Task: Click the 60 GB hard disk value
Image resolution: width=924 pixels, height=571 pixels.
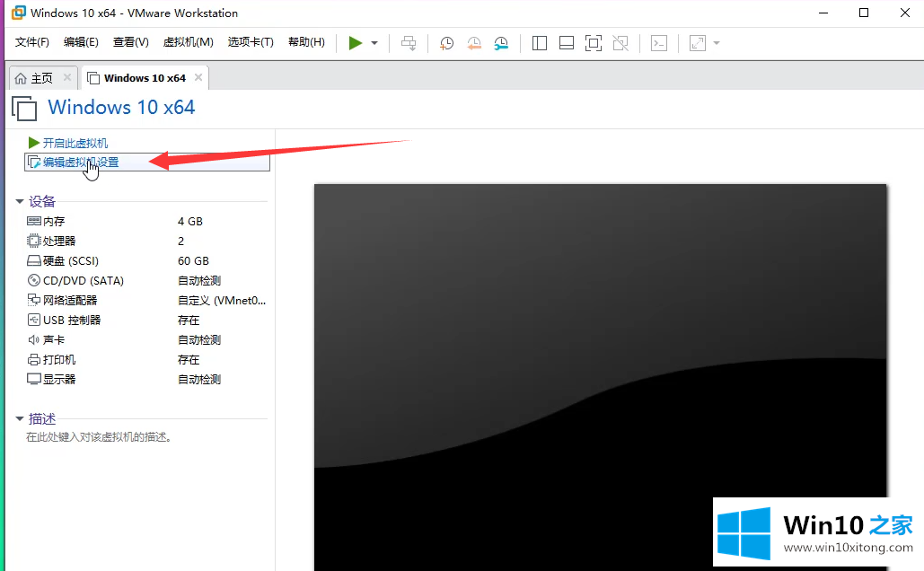Action: (x=193, y=261)
